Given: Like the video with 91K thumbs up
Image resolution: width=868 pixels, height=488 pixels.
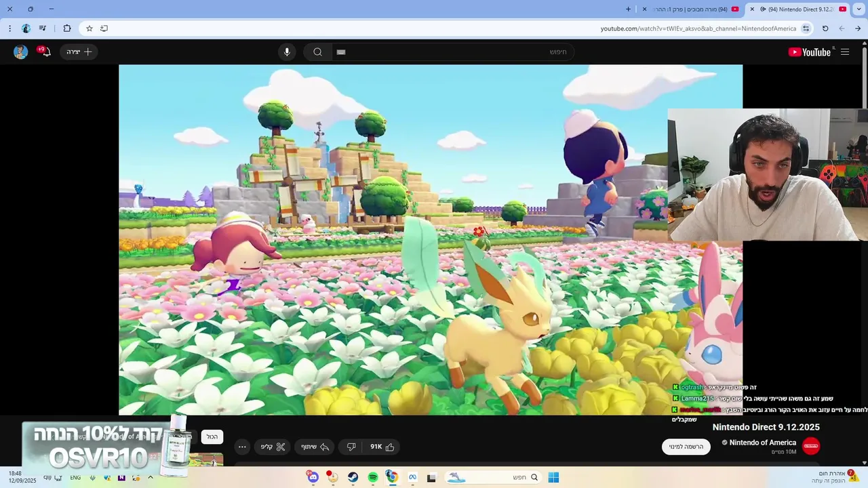Looking at the screenshot, I should [382, 447].
